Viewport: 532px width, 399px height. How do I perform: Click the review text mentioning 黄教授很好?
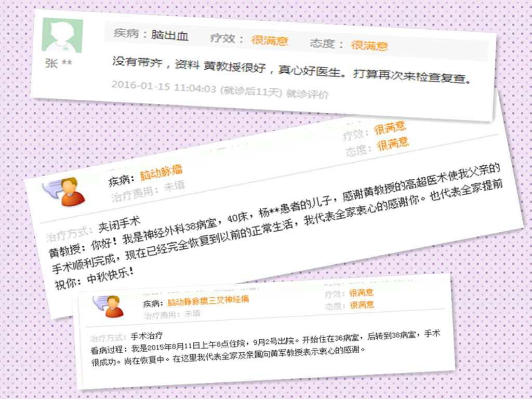pyautogui.click(x=292, y=71)
